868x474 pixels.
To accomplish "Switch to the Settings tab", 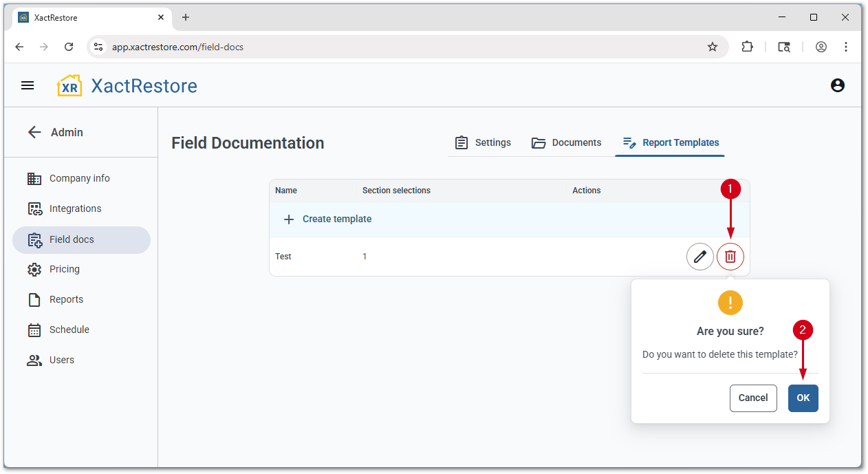I will 483,142.
